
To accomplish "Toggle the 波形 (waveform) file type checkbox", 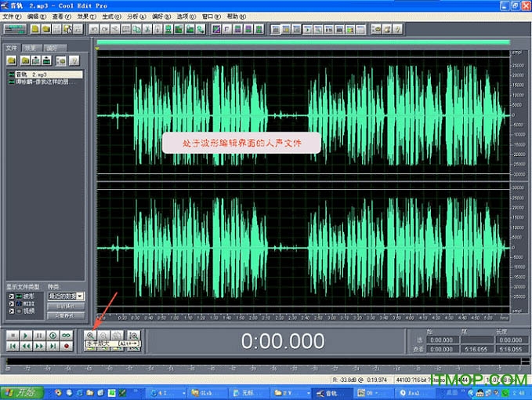I will pyautogui.click(x=11, y=296).
